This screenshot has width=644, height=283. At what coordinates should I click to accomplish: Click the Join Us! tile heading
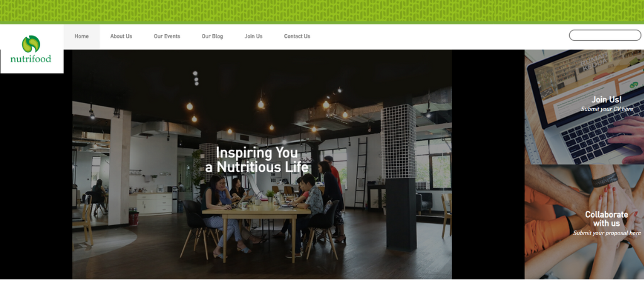click(606, 99)
